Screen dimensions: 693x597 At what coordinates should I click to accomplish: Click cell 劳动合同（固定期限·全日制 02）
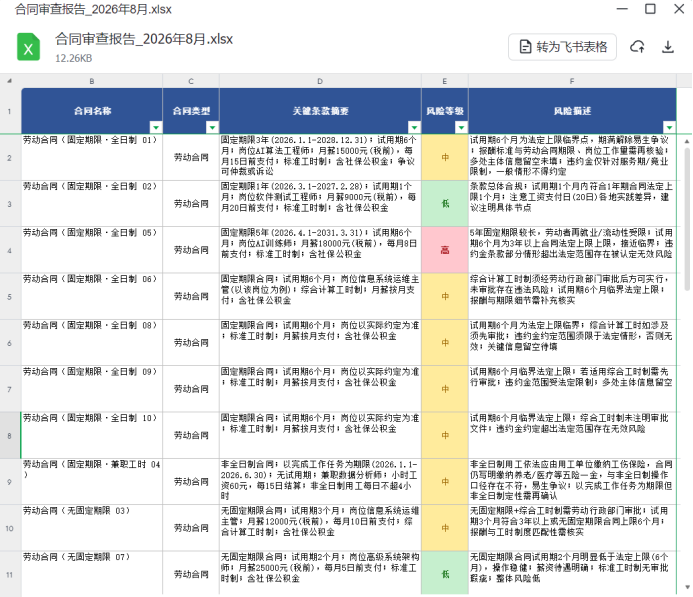click(x=92, y=204)
